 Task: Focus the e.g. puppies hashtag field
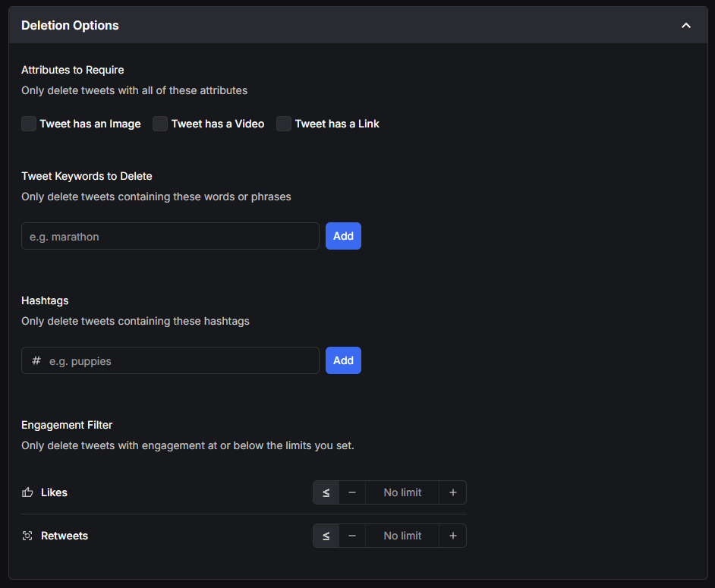pyautogui.click(x=170, y=360)
